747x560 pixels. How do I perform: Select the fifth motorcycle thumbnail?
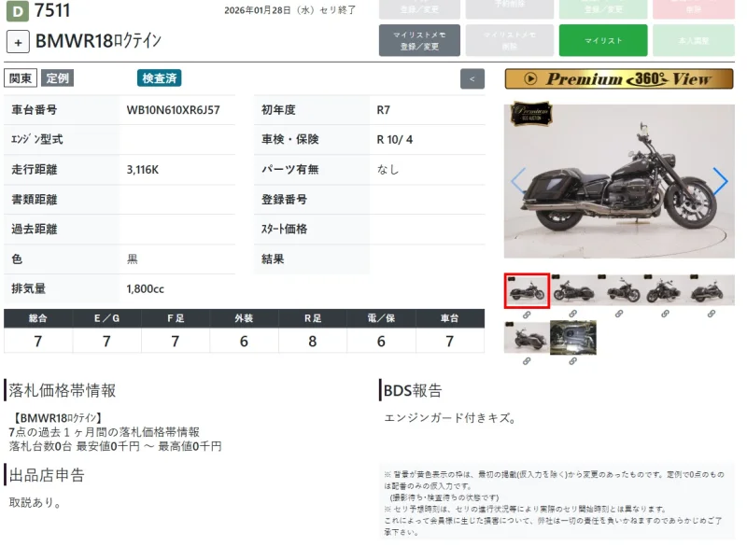(712, 289)
